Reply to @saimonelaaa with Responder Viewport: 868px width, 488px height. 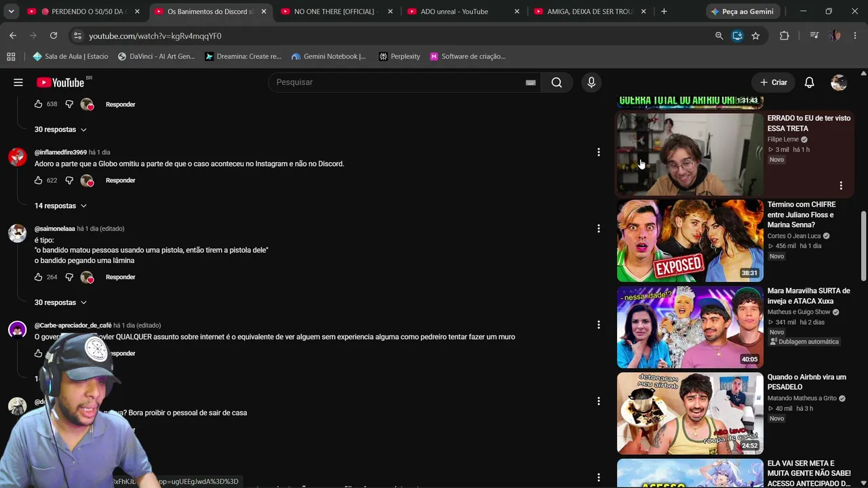(x=121, y=277)
